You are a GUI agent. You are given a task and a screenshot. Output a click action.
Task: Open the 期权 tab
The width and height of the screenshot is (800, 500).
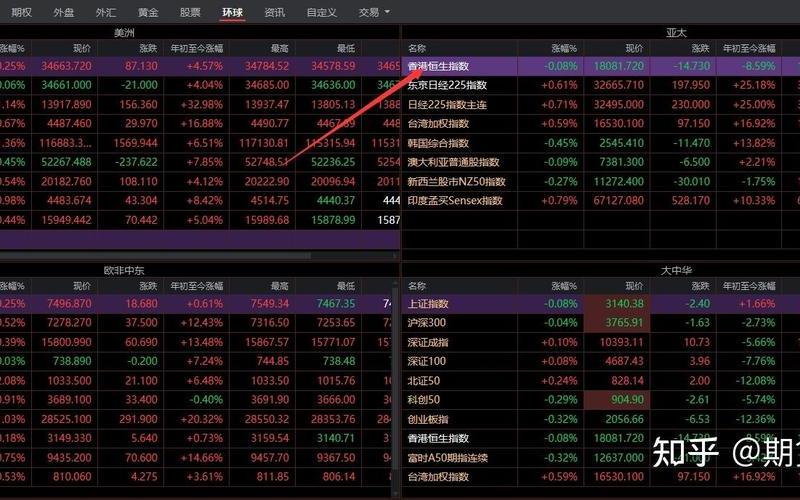21,12
